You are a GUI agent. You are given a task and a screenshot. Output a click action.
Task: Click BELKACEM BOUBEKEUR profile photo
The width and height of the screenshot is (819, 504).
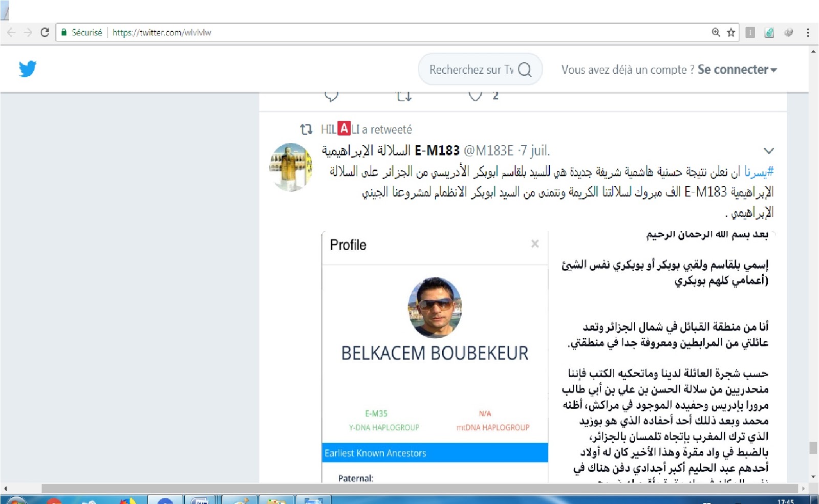pos(435,308)
